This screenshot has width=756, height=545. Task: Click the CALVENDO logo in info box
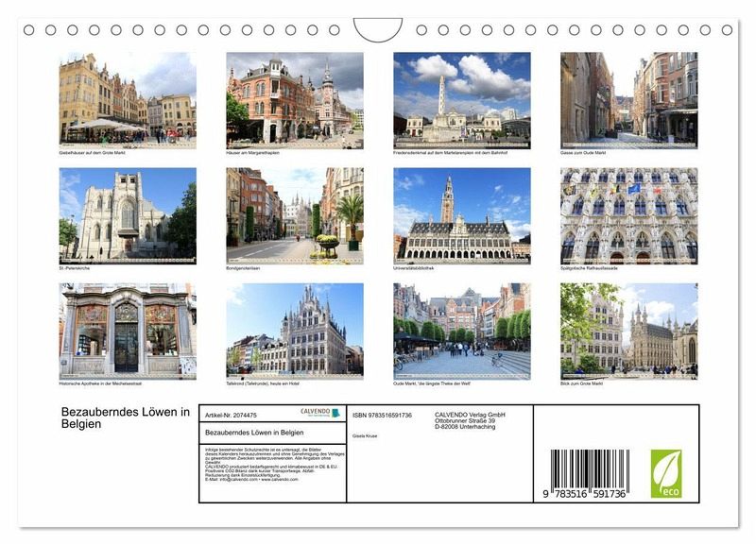320,413
